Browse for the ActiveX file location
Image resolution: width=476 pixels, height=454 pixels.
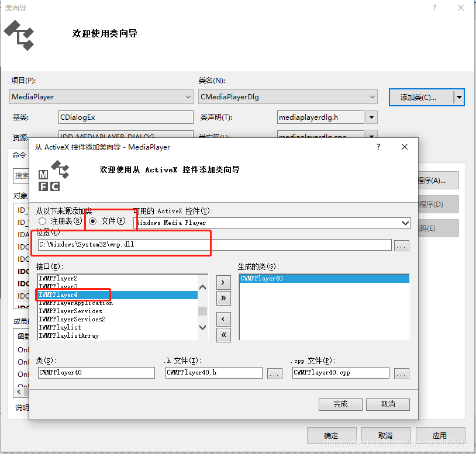pos(401,245)
